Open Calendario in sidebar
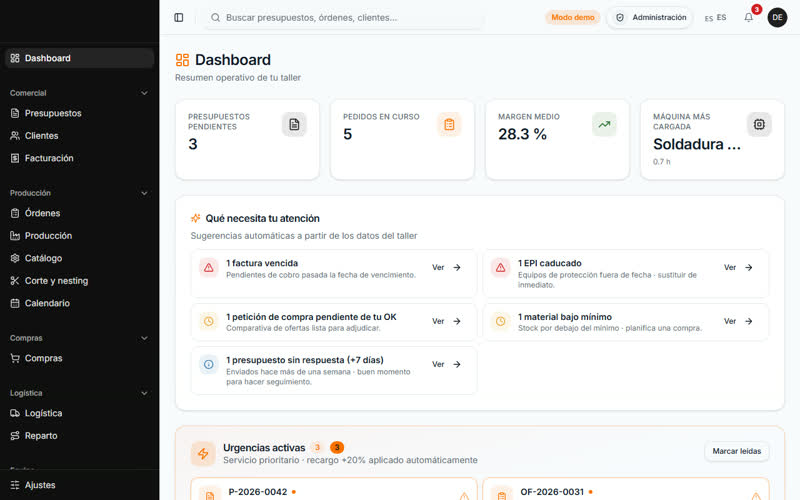800x500 pixels. [80, 303]
